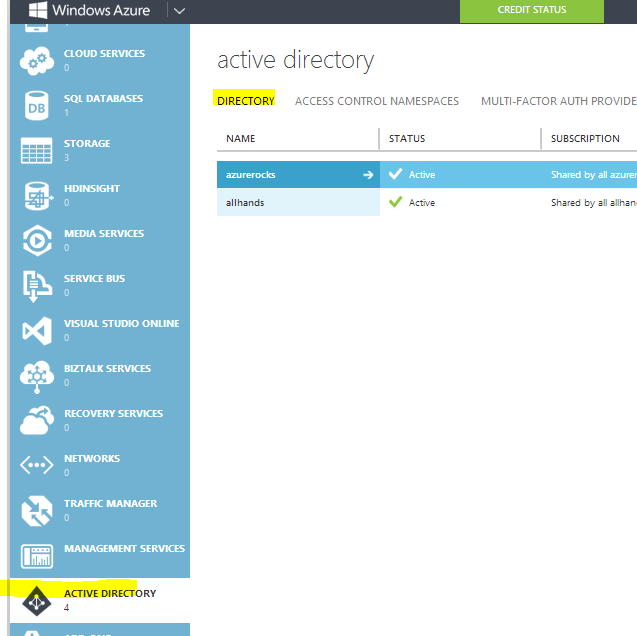The height and width of the screenshot is (636, 637).
Task: Click the active directory page heading
Action: [295, 61]
